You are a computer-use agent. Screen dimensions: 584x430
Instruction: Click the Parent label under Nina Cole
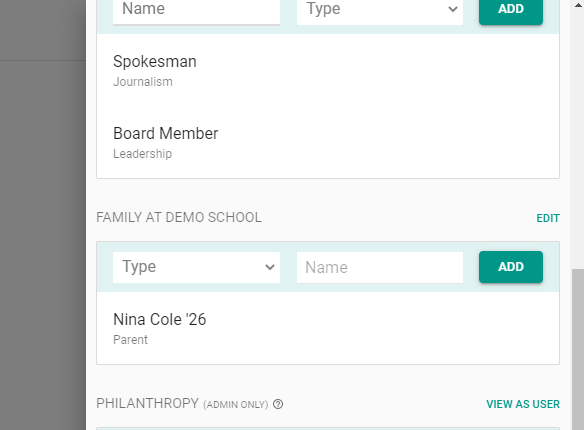[x=130, y=340]
